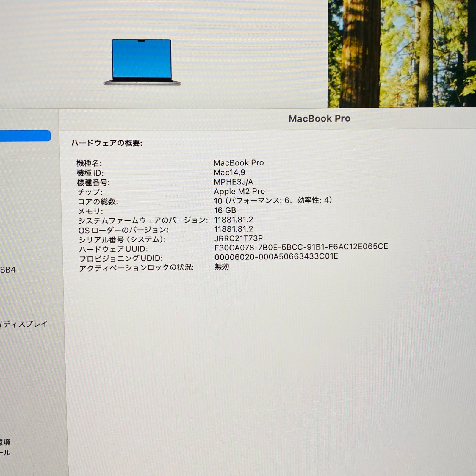Image resolution: width=476 pixels, height=476 pixels.
Task: Click the core count value starting with 10
Action: click(x=273, y=201)
